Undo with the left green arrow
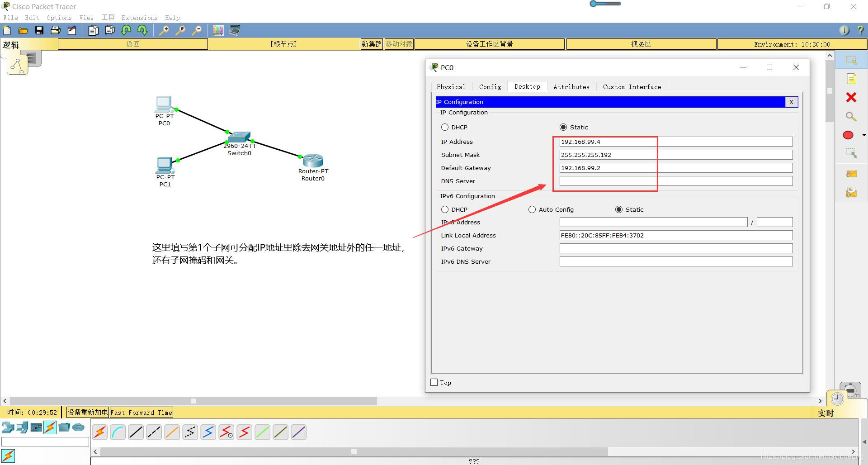 click(x=126, y=30)
